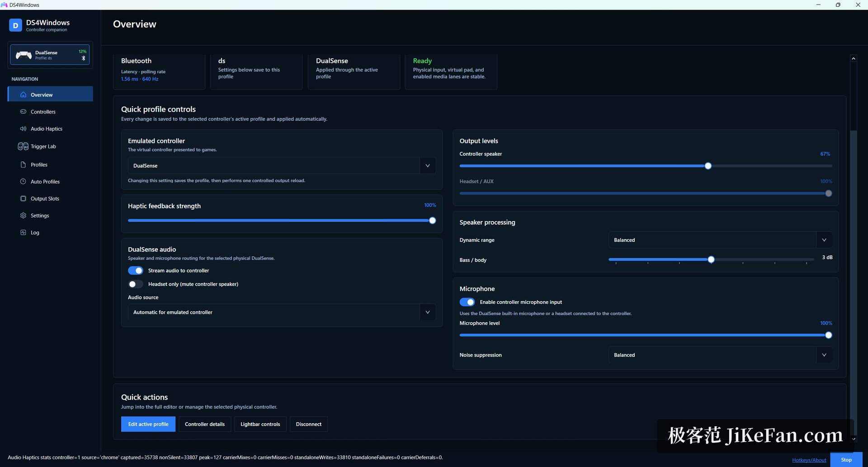Open the Profiles page
868x467 pixels.
tap(51, 165)
